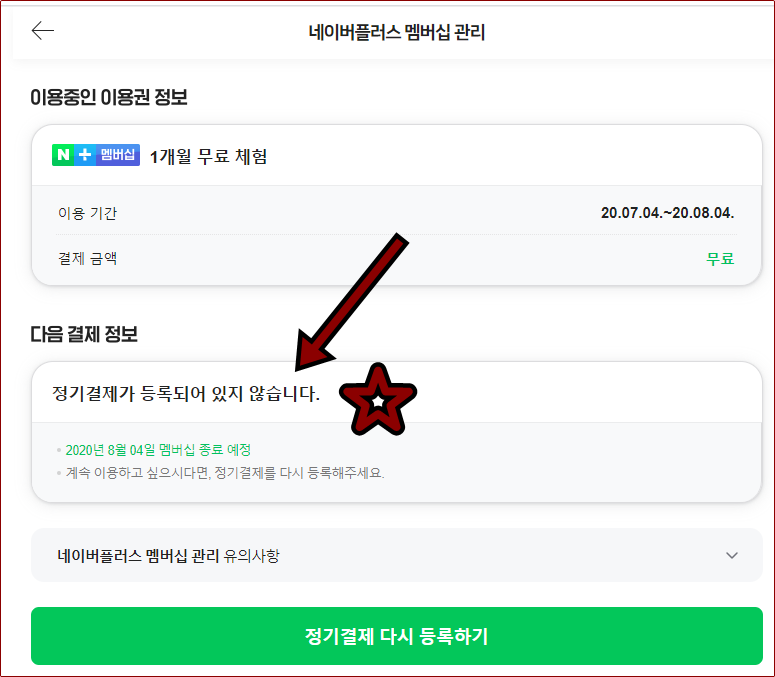Select the 1개월 무료 체험 title
Screen dimensions: 775x677
(x=208, y=157)
